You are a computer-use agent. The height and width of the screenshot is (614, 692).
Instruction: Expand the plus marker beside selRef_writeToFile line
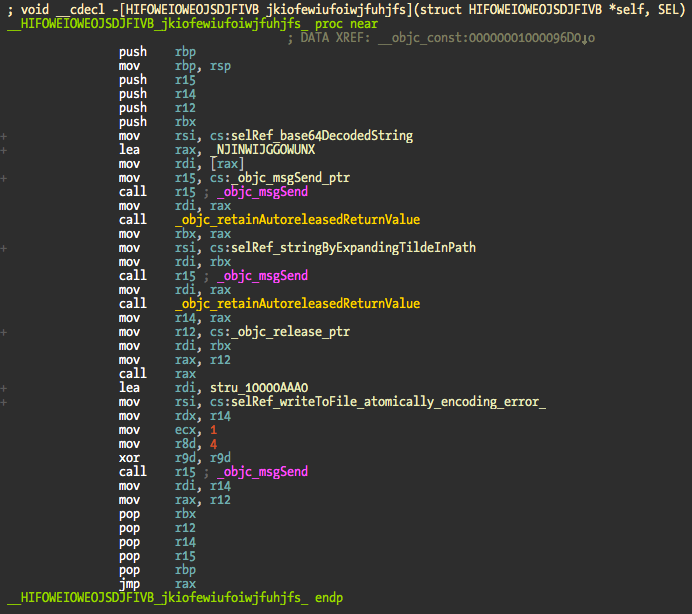click(x=5, y=402)
